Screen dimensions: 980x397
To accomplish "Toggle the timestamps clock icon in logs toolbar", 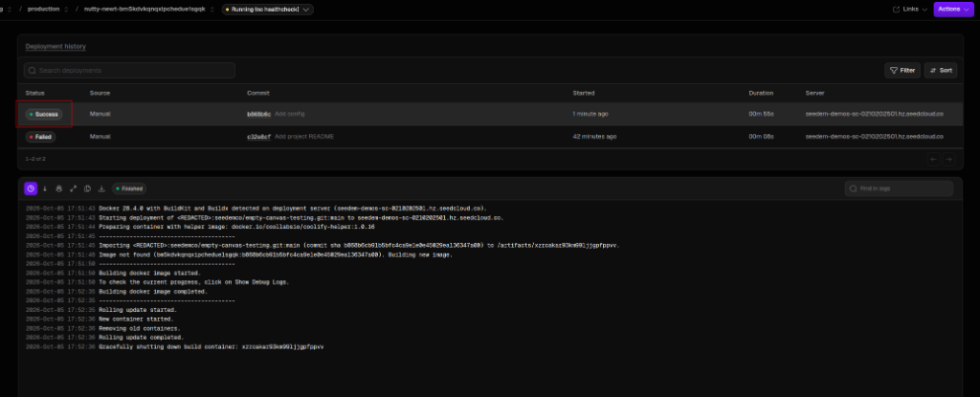I will (31, 188).
